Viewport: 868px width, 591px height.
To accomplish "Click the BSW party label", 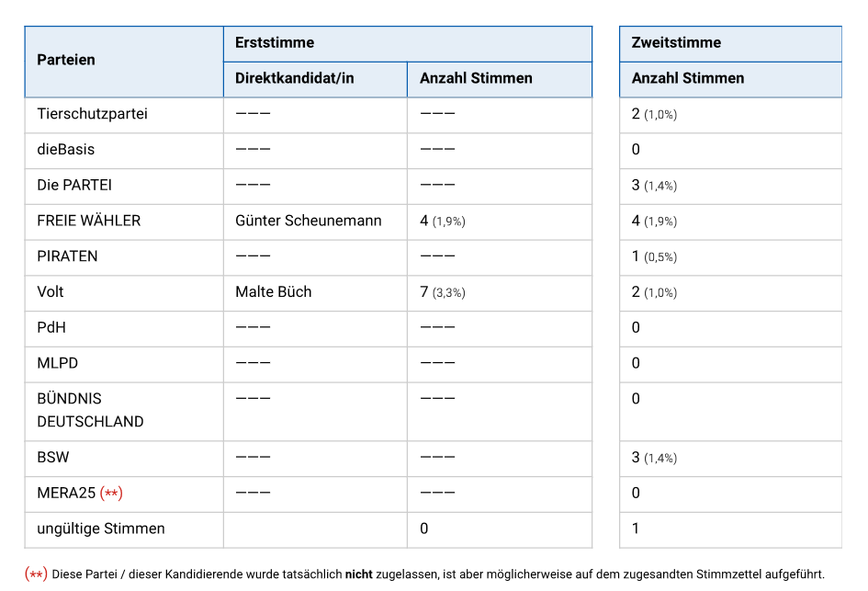I will pos(53,457).
